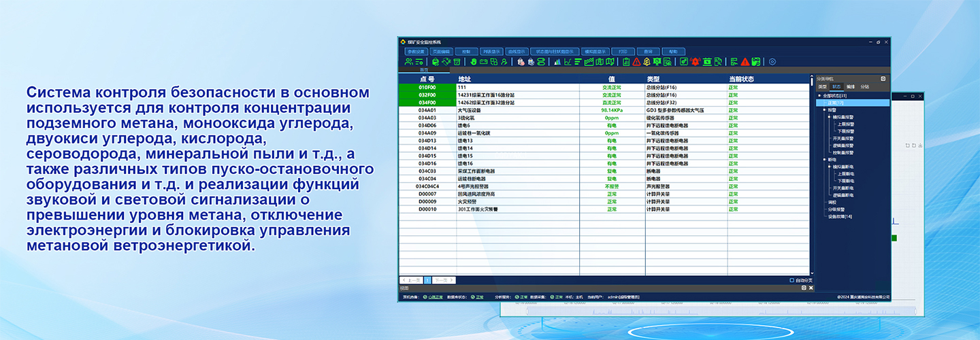Click the colored bar chart toolbar icon
980x340 pixels.
pyautogui.click(x=558, y=62)
